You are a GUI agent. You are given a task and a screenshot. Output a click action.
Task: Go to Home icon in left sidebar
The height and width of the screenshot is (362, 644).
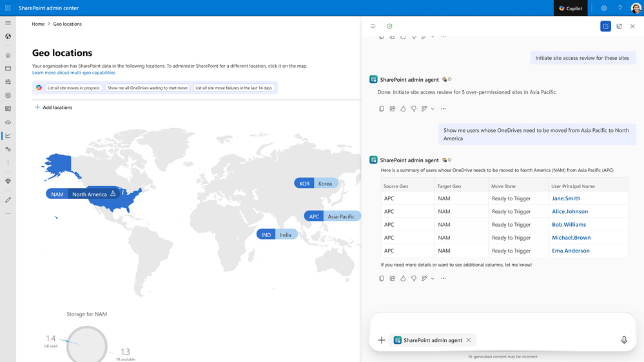8,55
